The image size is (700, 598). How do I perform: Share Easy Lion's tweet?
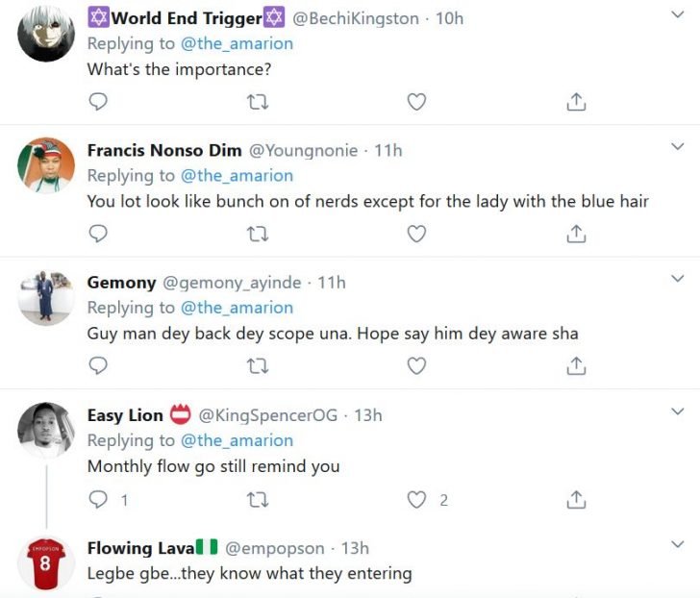click(x=576, y=499)
